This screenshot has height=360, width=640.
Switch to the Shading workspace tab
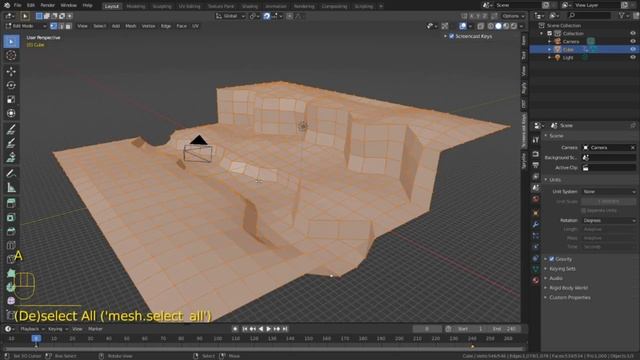(x=249, y=7)
